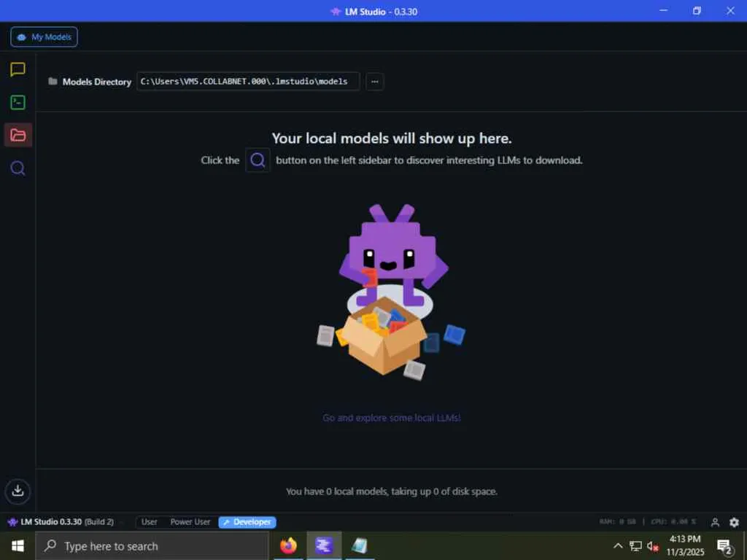Click the Models Directory folder icon

[x=53, y=82]
